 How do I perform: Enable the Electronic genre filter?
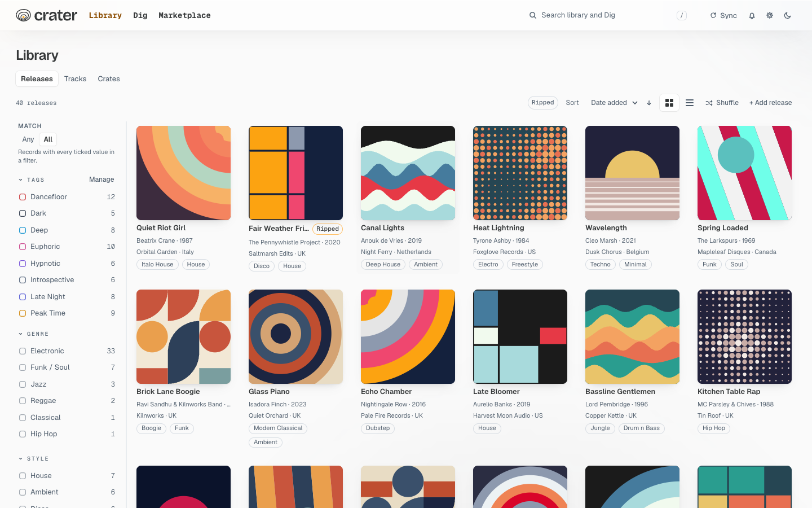coord(23,351)
